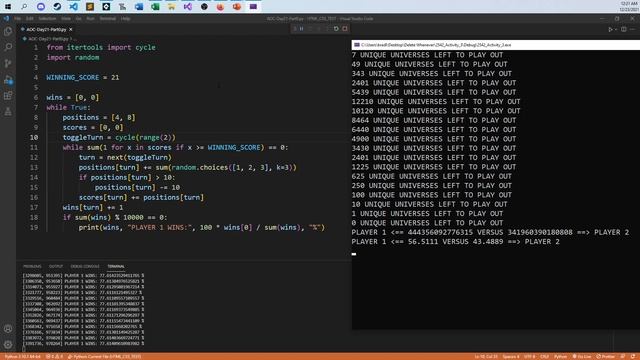640x360 pixels.
Task: Open errors and warnings count in status bar
Action: tap(54, 357)
